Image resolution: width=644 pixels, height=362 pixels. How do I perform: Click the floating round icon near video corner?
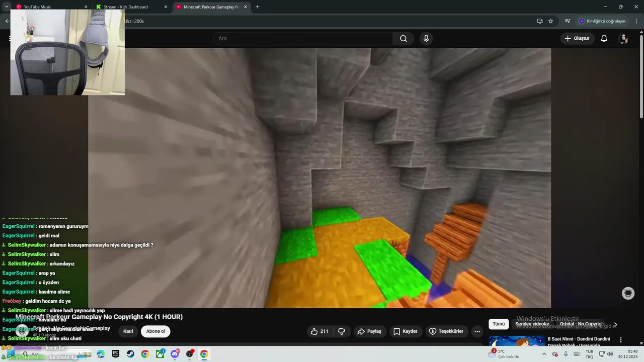click(x=628, y=293)
